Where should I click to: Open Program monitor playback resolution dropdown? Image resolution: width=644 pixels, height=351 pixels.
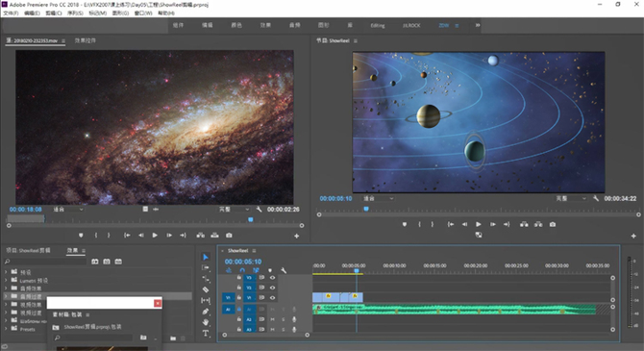click(571, 198)
